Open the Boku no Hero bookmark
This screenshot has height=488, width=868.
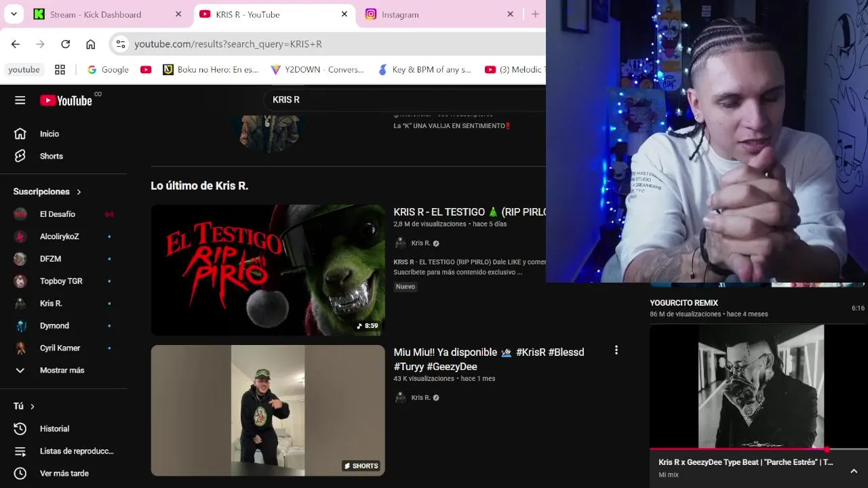pos(211,69)
